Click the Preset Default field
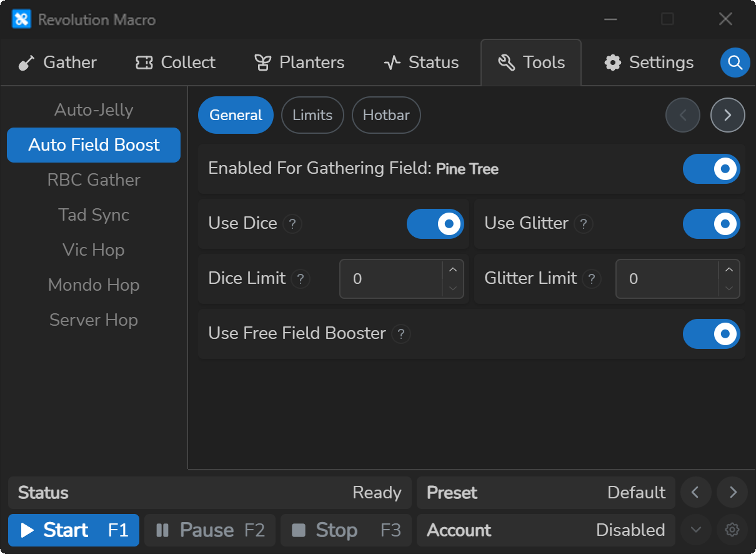Screen dimensions: 756x554 [x=546, y=493]
